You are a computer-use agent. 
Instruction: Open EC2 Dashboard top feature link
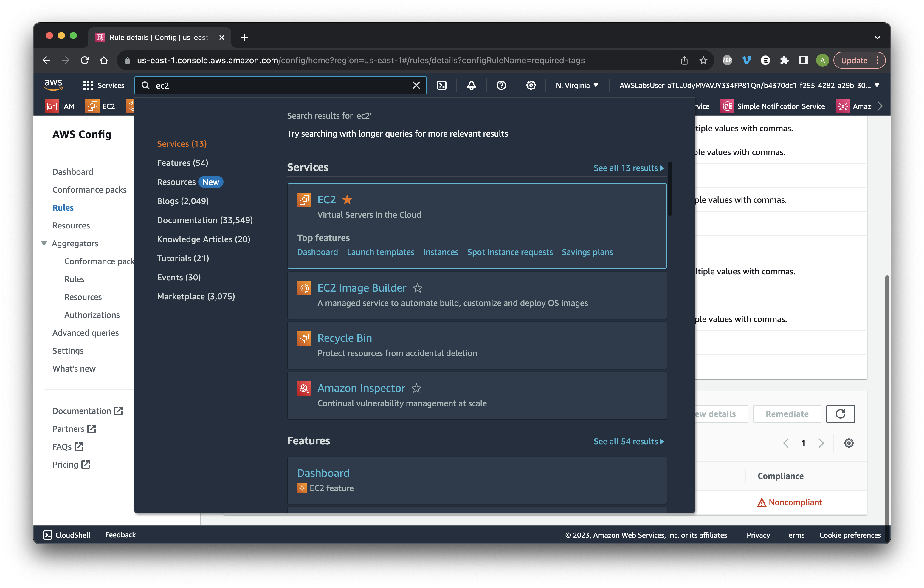point(317,252)
